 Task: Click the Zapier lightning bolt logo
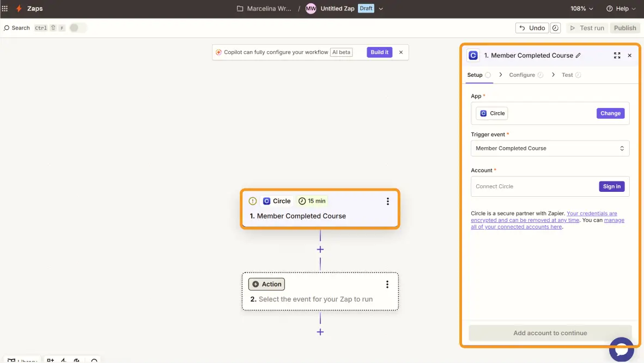pyautogui.click(x=19, y=8)
